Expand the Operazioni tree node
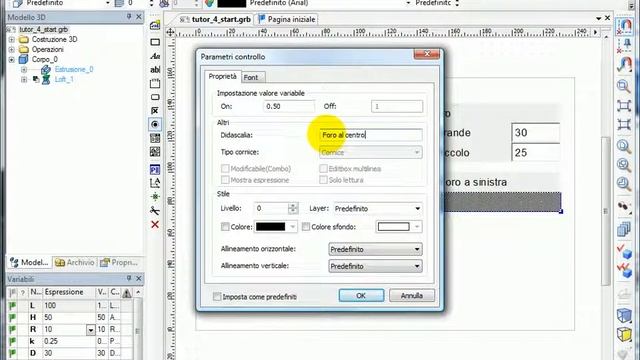Viewport: 640px width, 360px height. pyautogui.click(x=11, y=49)
